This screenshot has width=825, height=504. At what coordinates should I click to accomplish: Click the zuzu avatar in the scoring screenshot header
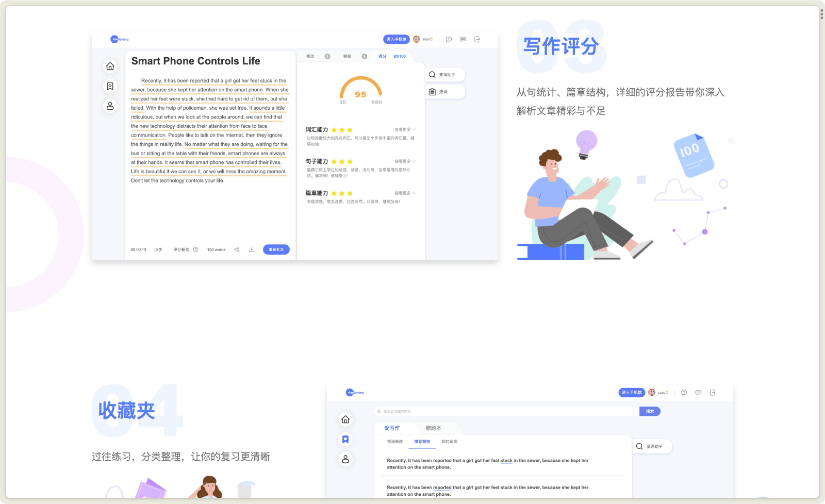pyautogui.click(x=417, y=39)
